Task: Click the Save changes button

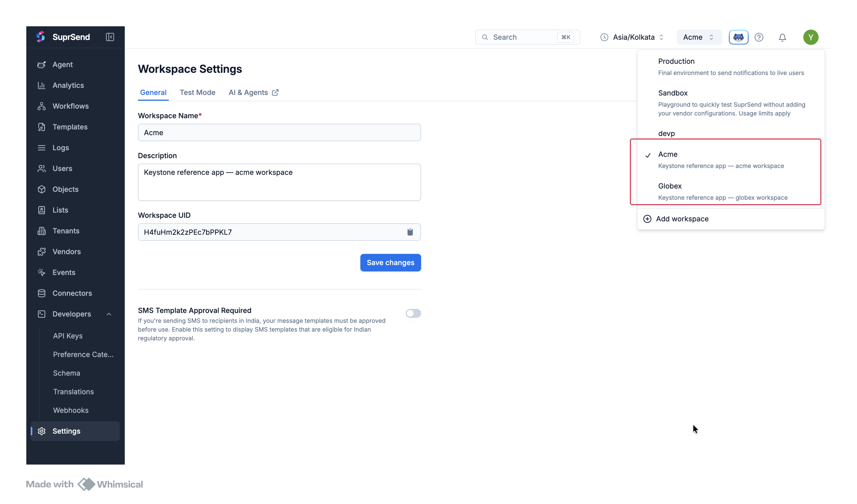Action: point(390,262)
